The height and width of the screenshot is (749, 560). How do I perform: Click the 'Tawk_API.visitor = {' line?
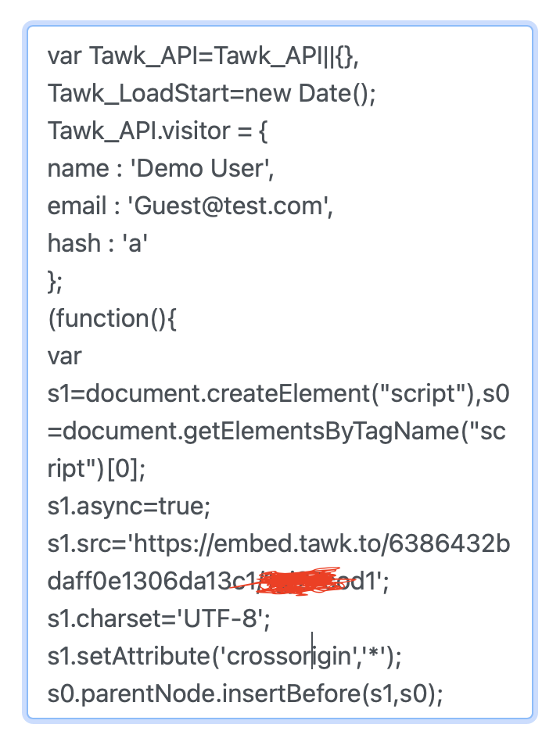point(158,131)
